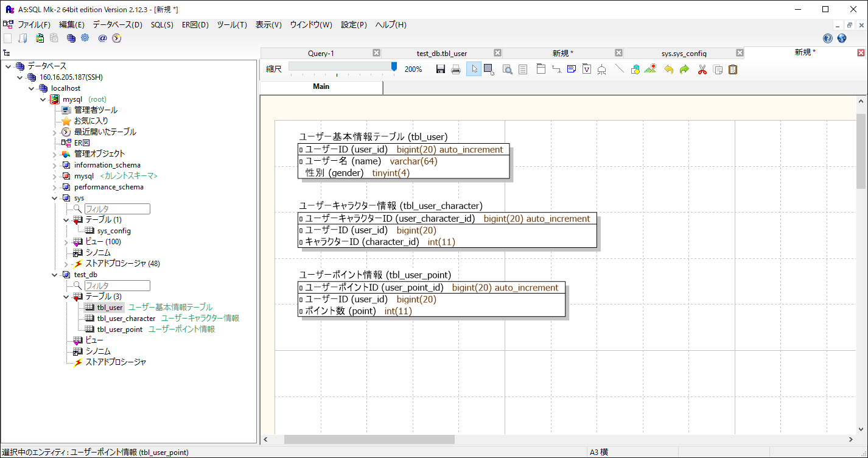
Task: Click the scissors cut icon
Action: click(701, 69)
